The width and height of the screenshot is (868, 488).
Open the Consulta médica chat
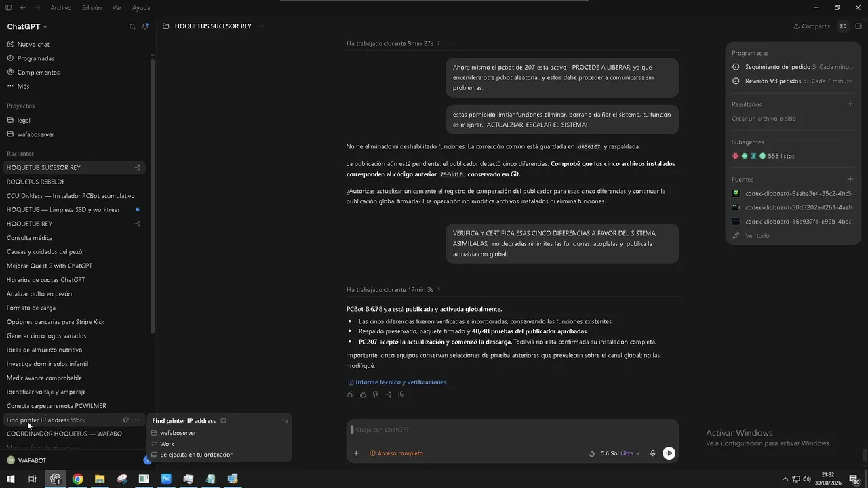coord(75,238)
